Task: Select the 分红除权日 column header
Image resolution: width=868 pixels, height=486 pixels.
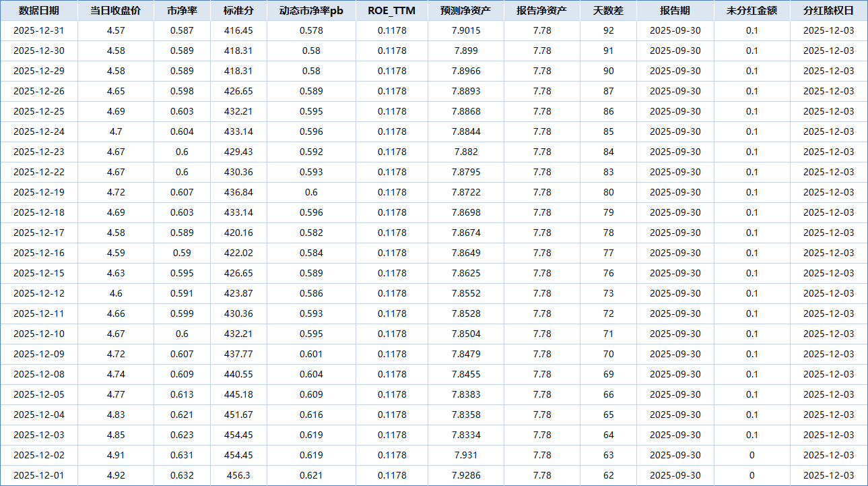Action: click(x=828, y=11)
